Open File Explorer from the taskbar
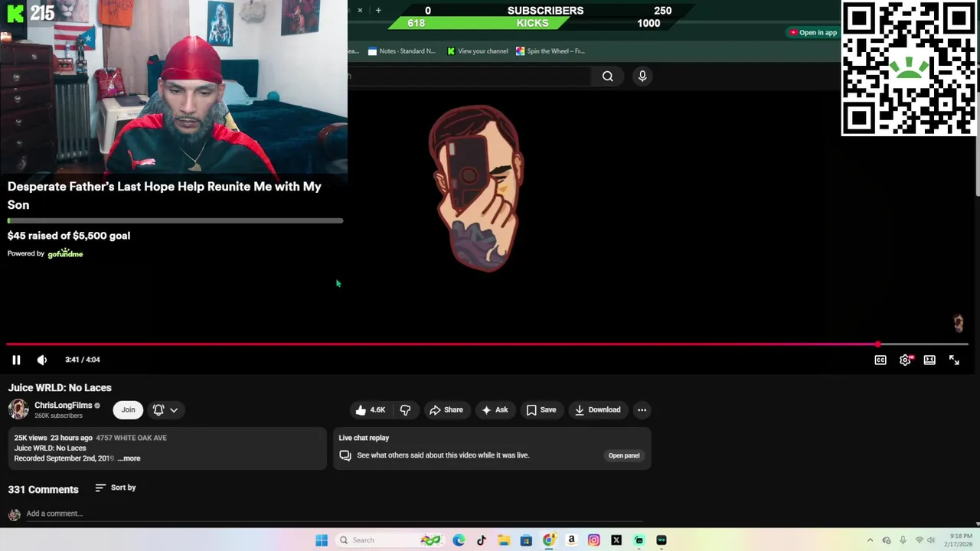This screenshot has height=551, width=980. tap(504, 540)
